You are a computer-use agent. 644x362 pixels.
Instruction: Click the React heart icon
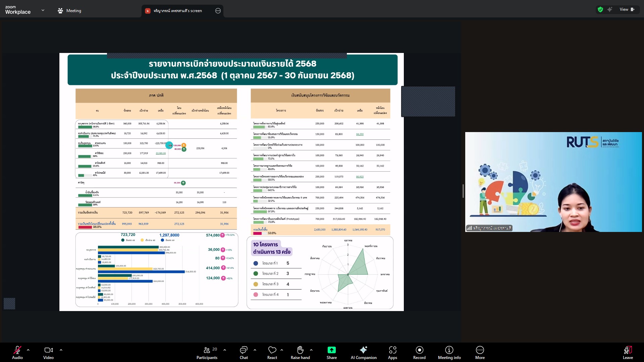(x=272, y=352)
